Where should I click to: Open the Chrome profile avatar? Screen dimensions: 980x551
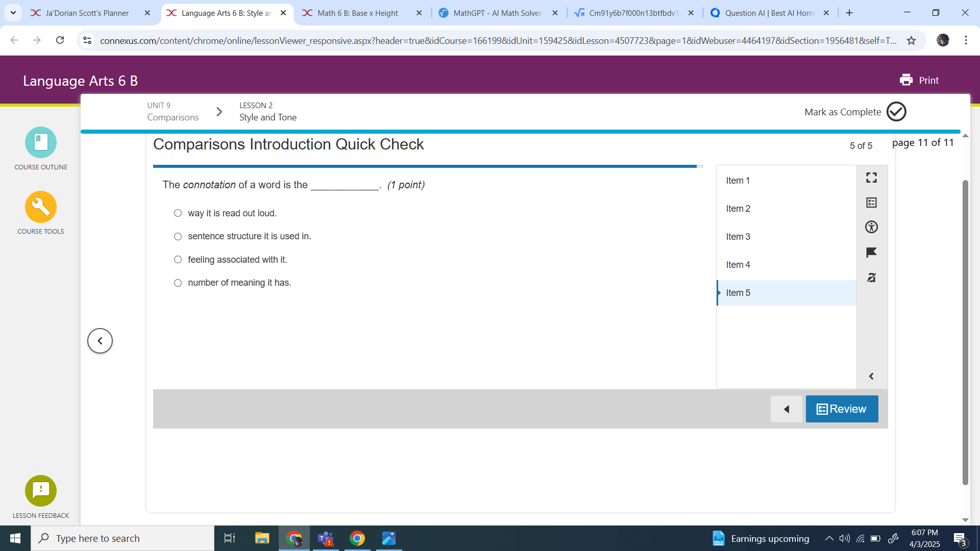click(x=943, y=40)
